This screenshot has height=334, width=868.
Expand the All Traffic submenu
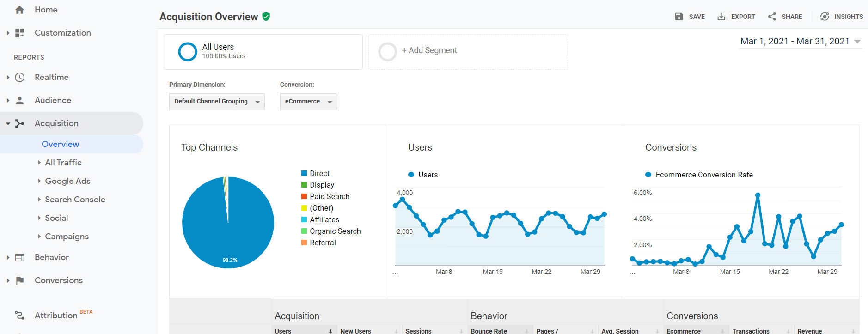point(63,163)
